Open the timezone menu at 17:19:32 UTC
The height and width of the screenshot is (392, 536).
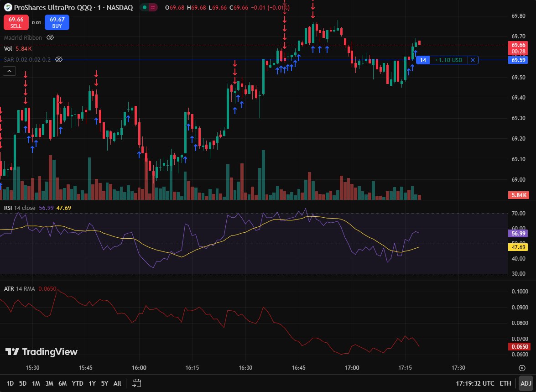(x=474, y=383)
